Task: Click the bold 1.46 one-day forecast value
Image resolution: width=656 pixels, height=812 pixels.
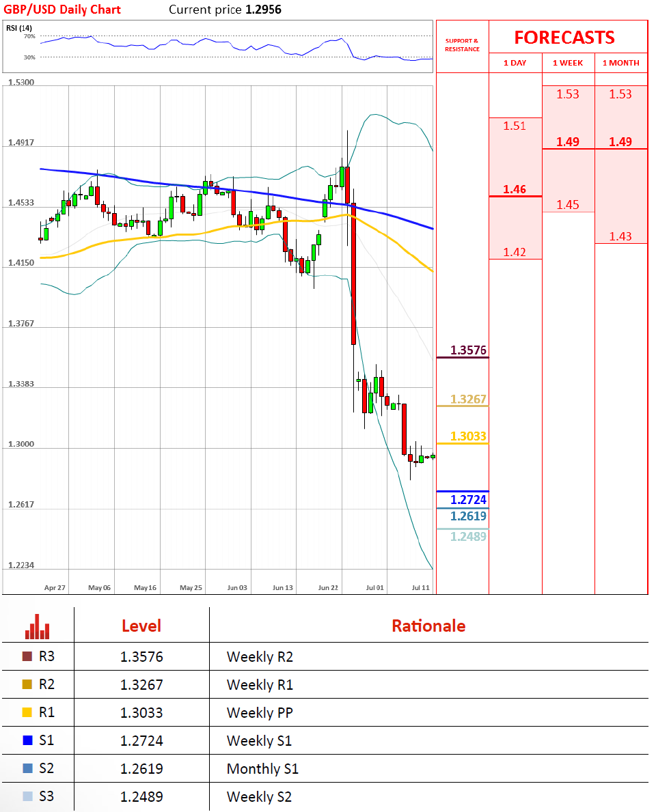Action: (x=515, y=189)
